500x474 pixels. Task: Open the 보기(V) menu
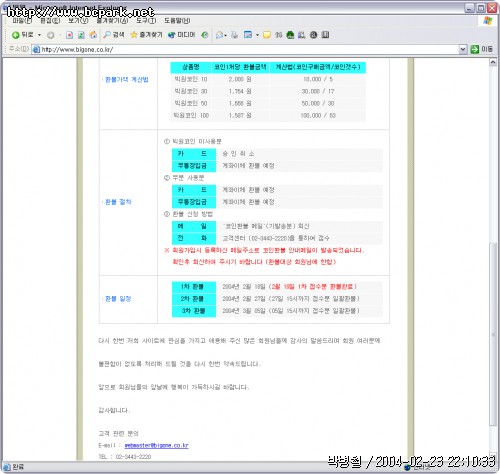(78, 21)
